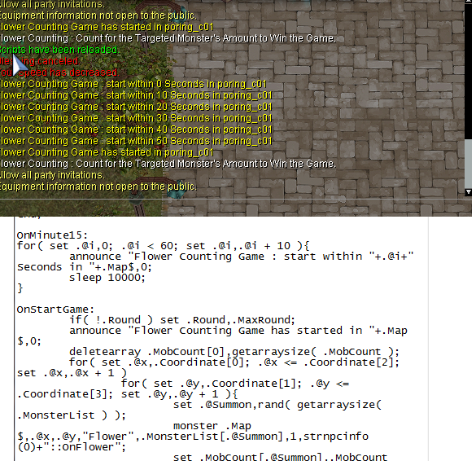Click the 'if( !.Round ) set .Round,.MaxRound;' line
This screenshot has width=476, height=461.
point(182,320)
